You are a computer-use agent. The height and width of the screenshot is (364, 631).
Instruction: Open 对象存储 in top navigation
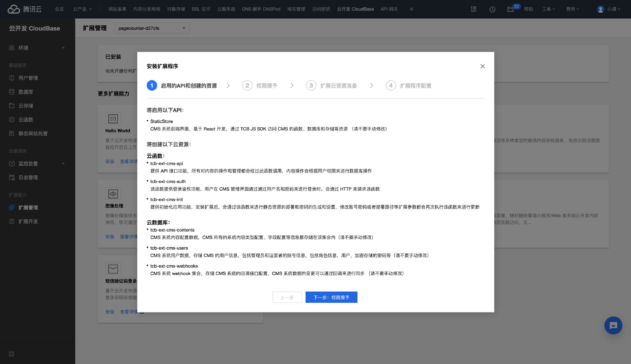(x=176, y=9)
